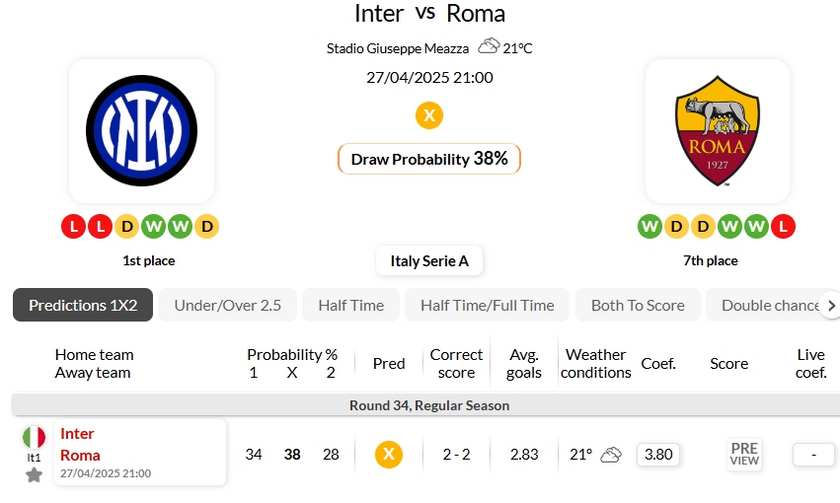This screenshot has height=503, width=840.
Task: Click the cloud icon in weather conditions column
Action: (x=611, y=454)
